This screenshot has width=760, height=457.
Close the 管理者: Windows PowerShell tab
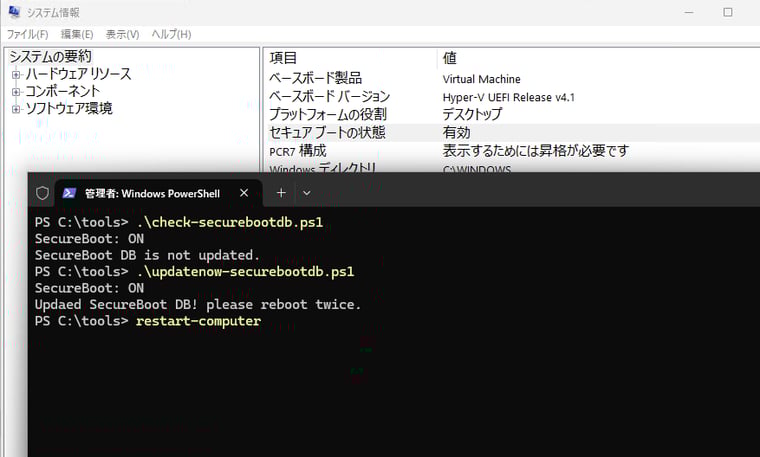244,193
